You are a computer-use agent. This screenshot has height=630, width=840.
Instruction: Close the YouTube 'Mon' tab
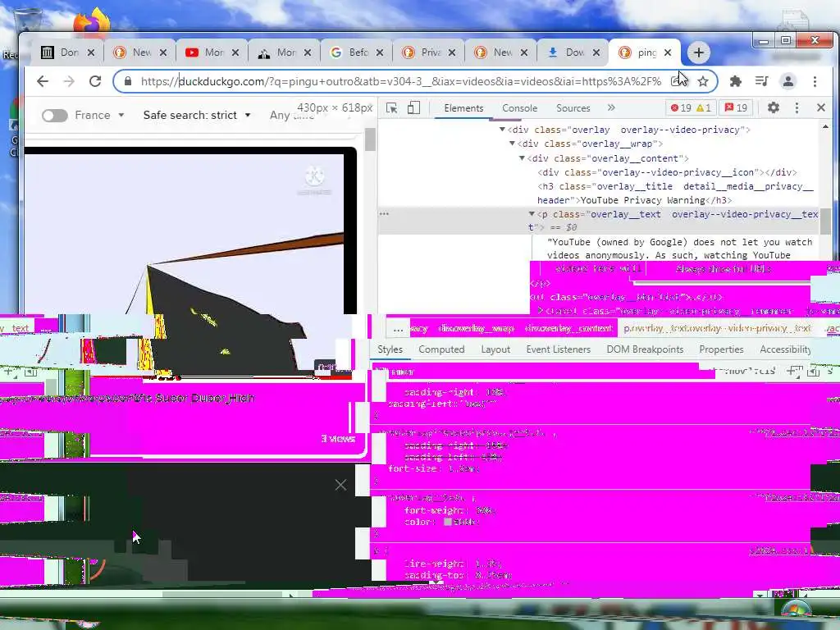pyautogui.click(x=235, y=52)
